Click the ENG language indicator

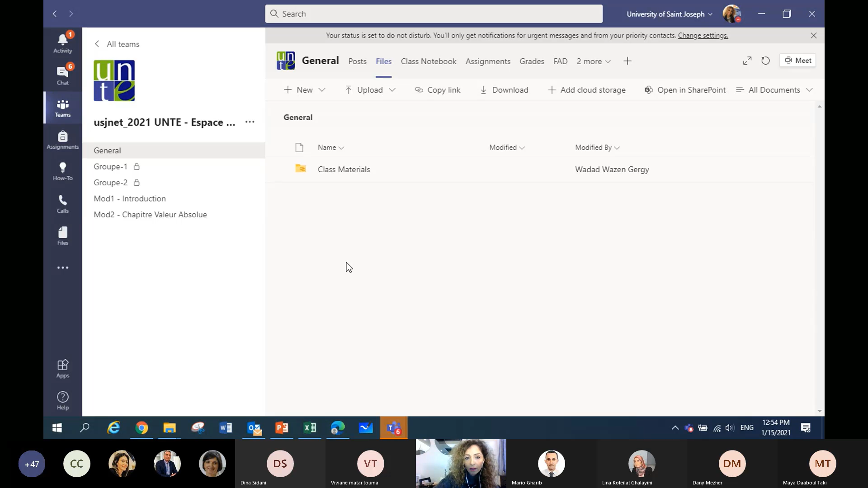click(747, 427)
